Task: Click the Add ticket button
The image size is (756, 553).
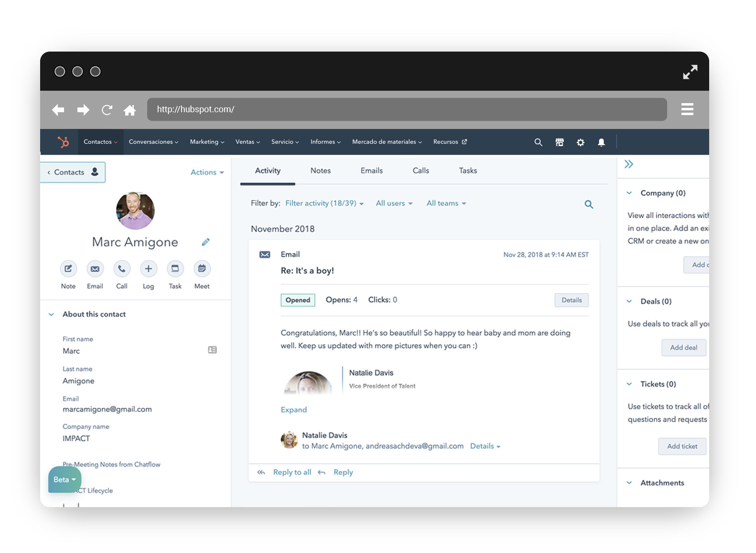Action: click(682, 447)
